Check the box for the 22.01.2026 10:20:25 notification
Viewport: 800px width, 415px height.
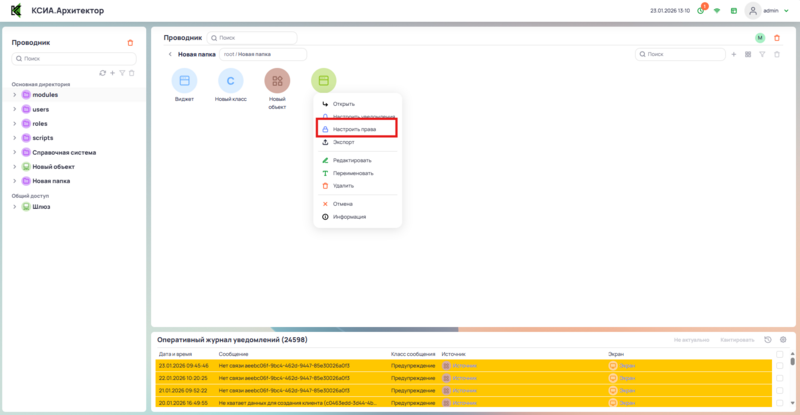click(x=780, y=378)
